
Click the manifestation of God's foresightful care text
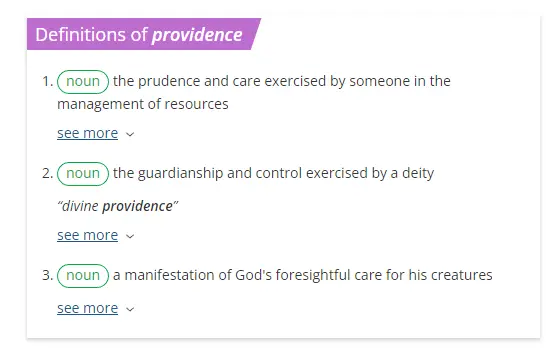(303, 275)
